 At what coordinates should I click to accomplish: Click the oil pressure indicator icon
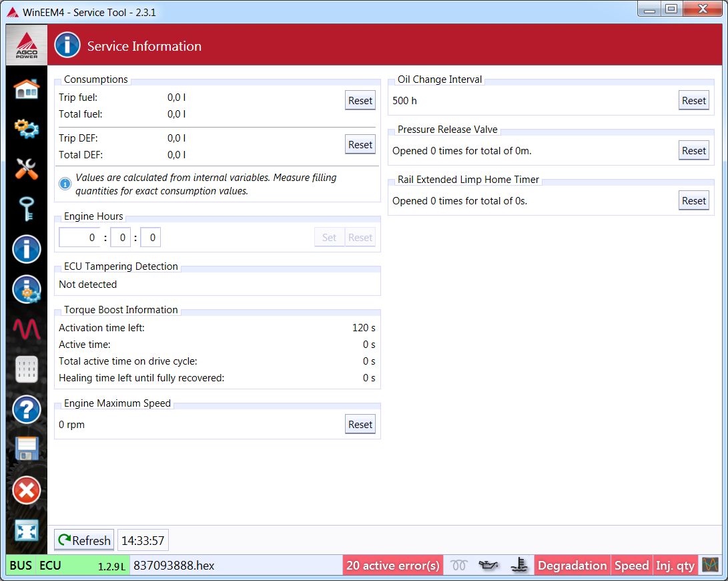tap(489, 566)
